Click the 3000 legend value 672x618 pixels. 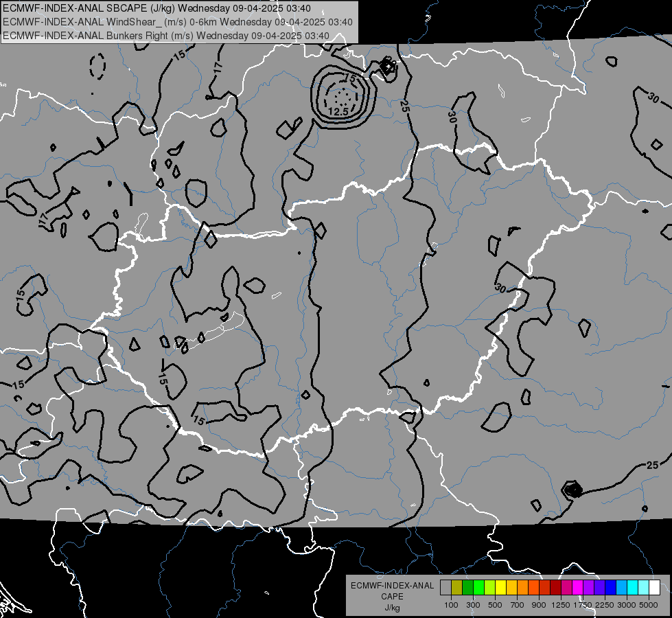627,605
